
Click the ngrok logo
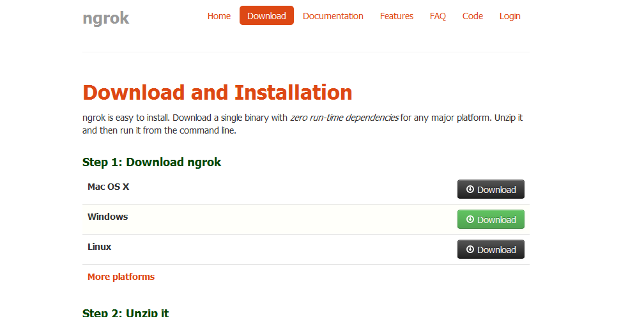(x=106, y=18)
